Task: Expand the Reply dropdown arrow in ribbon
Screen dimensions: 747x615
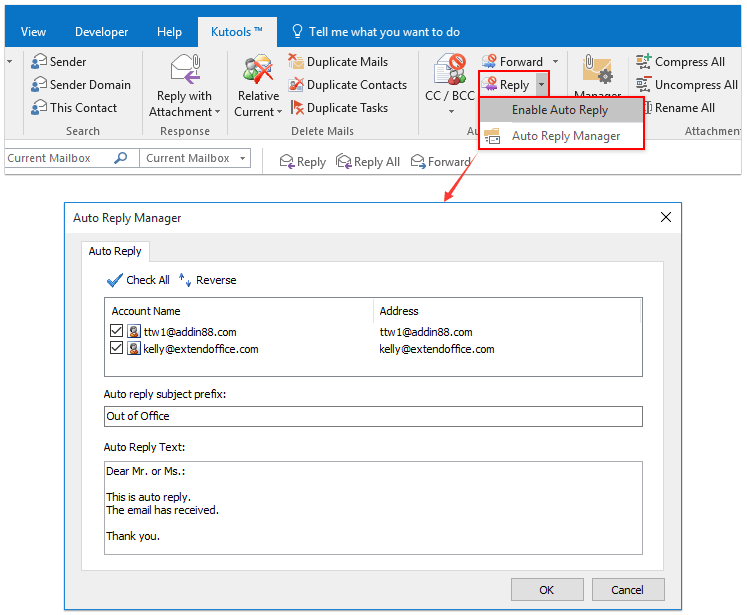Action: 541,86
